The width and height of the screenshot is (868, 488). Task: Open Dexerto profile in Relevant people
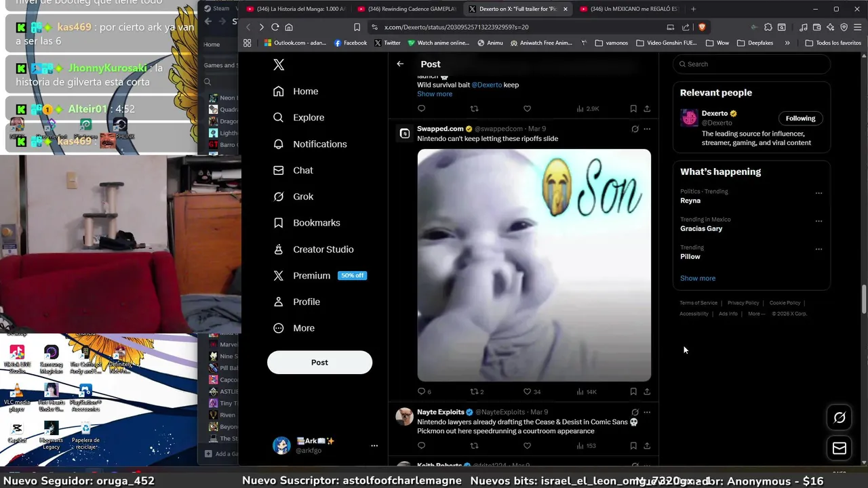pyautogui.click(x=714, y=114)
